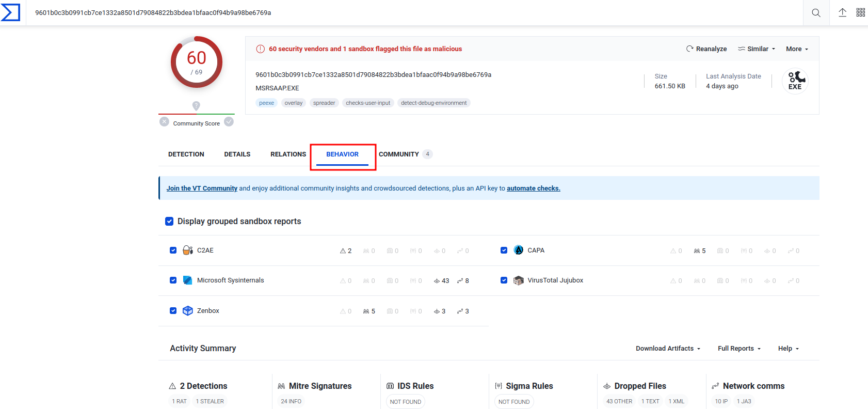
Task: Click the 24 INFO signatures chip
Action: click(291, 402)
